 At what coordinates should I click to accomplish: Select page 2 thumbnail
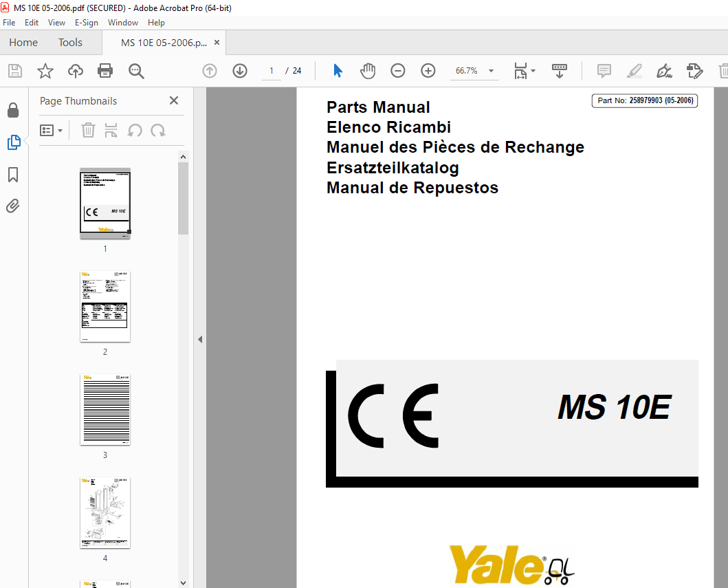(x=105, y=307)
